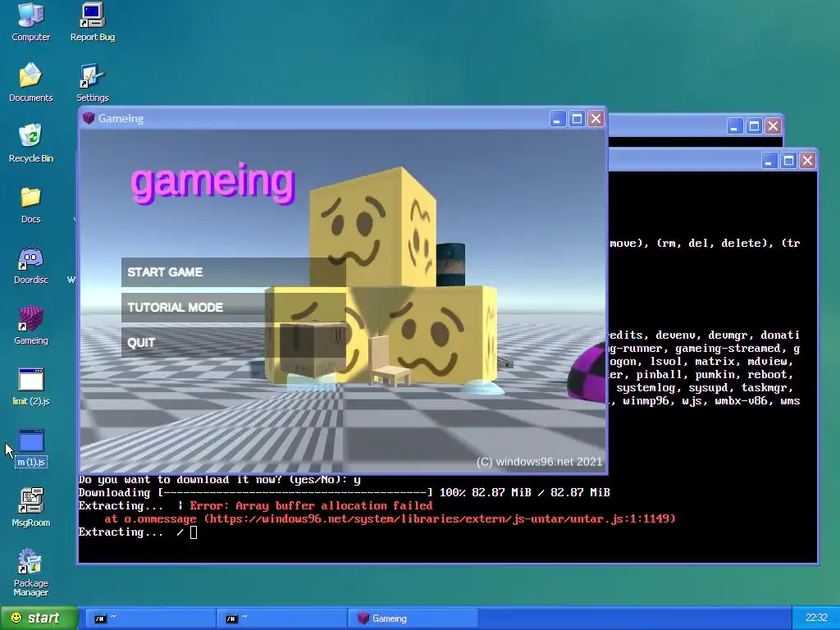Open the Settings desktop icon
840x630 pixels.
92,82
